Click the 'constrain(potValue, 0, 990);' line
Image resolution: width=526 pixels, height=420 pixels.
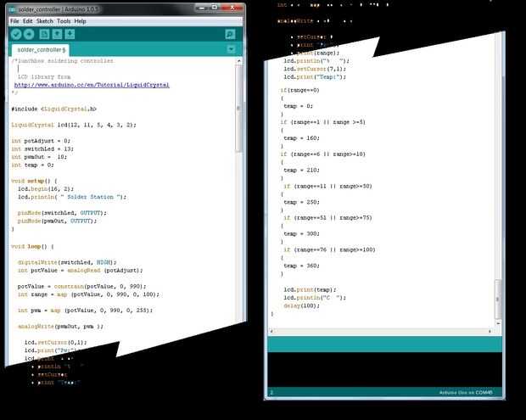pyautogui.click(x=81, y=287)
